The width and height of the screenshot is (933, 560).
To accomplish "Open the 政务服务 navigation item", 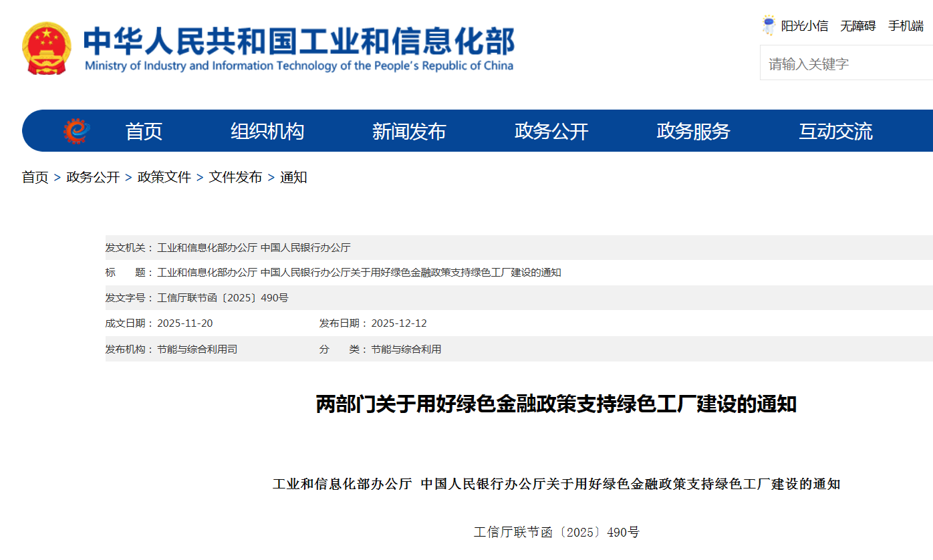I will pos(693,132).
